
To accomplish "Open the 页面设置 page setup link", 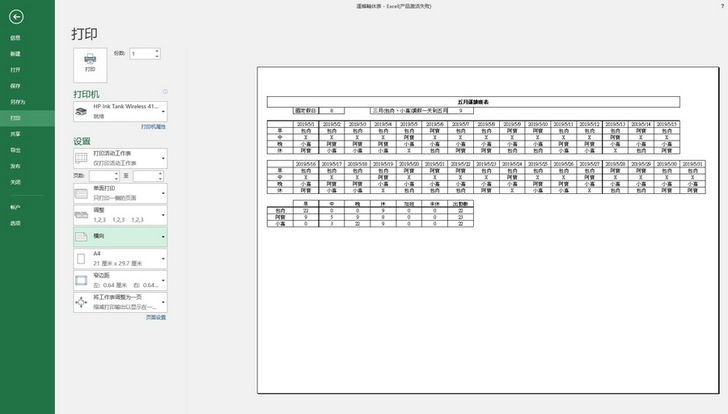I will 155,317.
